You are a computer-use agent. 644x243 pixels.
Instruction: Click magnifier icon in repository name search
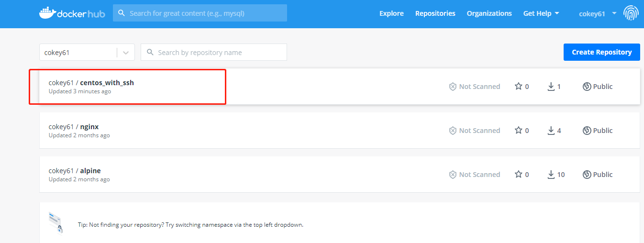150,52
